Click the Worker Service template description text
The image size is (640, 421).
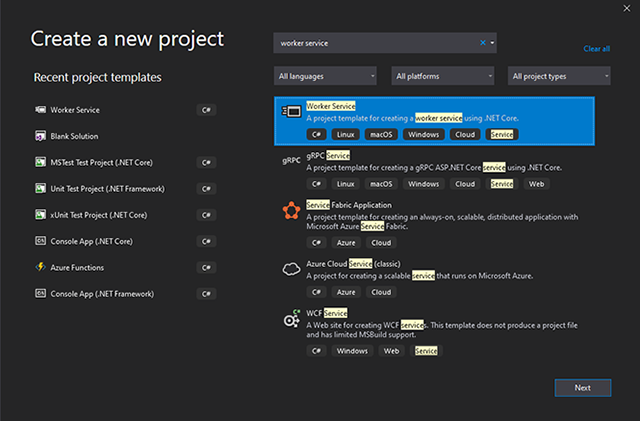413,118
